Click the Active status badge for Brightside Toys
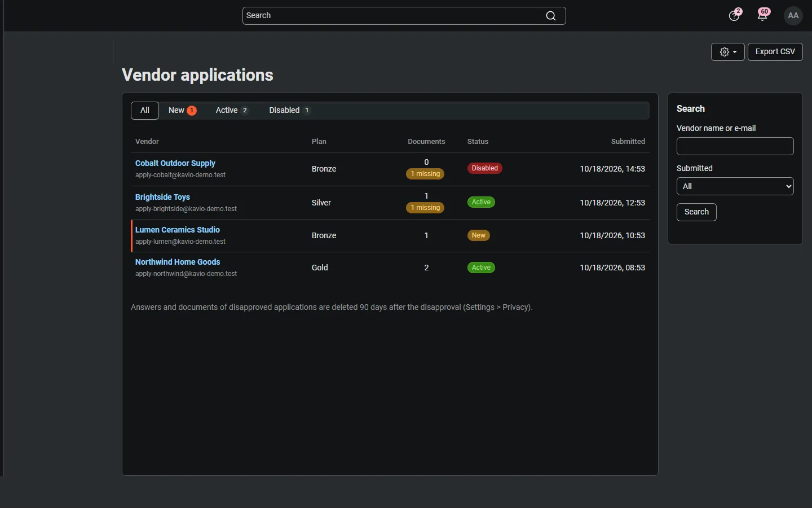 (481, 202)
